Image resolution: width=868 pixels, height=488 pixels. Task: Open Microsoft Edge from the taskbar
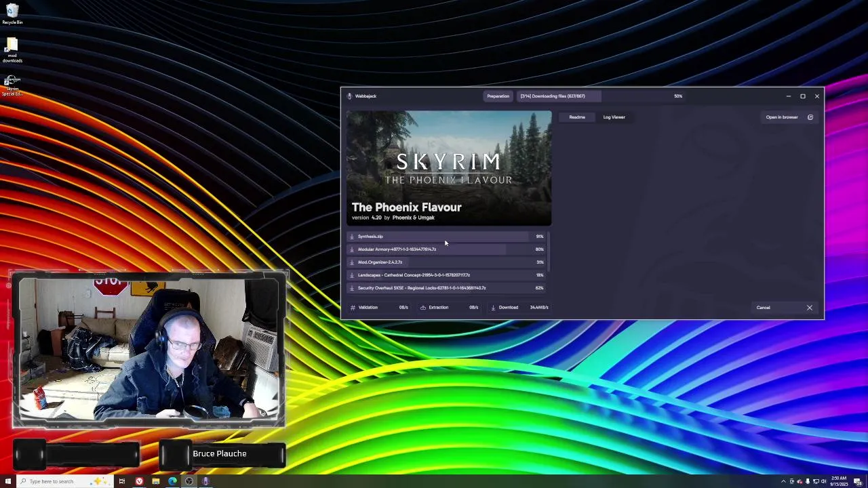[172, 481]
